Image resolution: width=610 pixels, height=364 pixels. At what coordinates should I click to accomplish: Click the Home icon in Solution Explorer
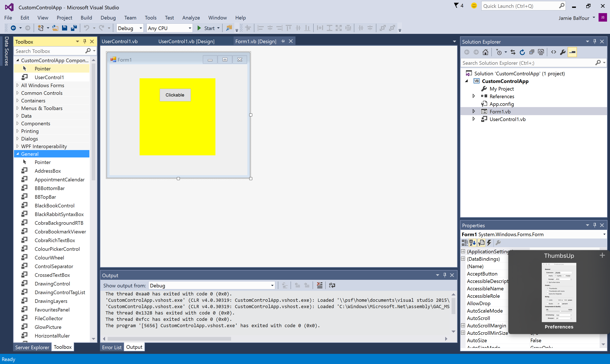tap(485, 52)
